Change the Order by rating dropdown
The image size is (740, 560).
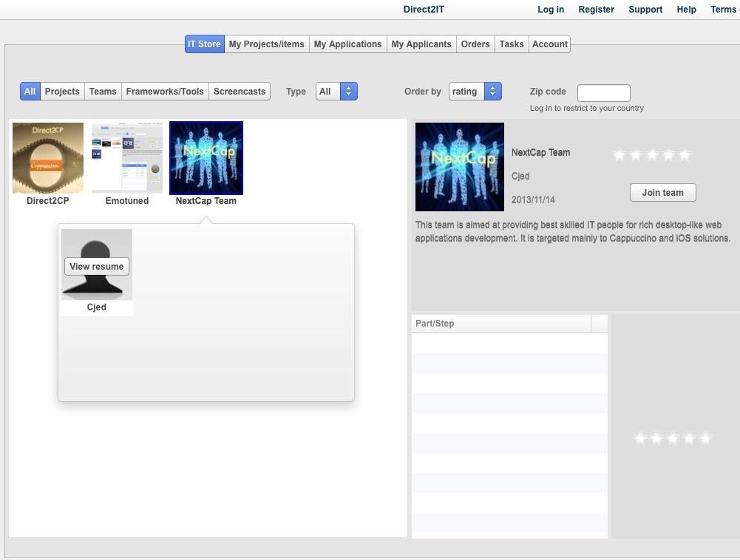[475, 91]
